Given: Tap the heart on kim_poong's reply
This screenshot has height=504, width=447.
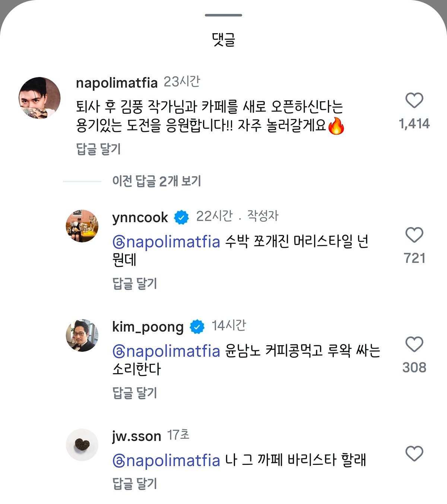Looking at the screenshot, I should pos(414,344).
